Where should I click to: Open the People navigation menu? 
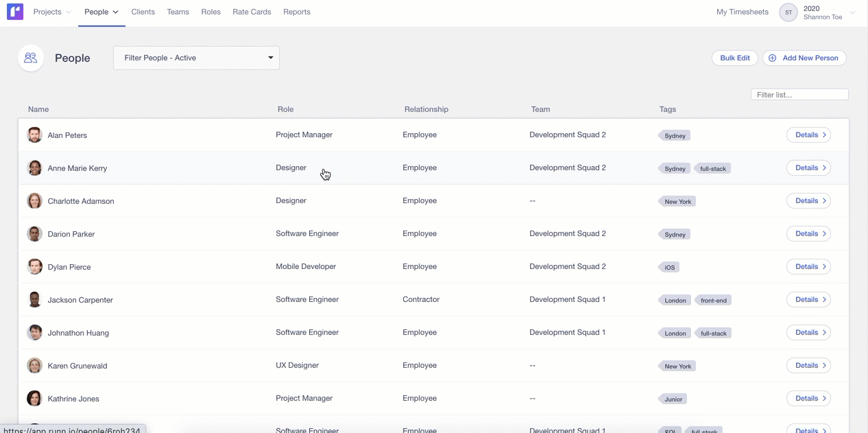[x=101, y=12]
